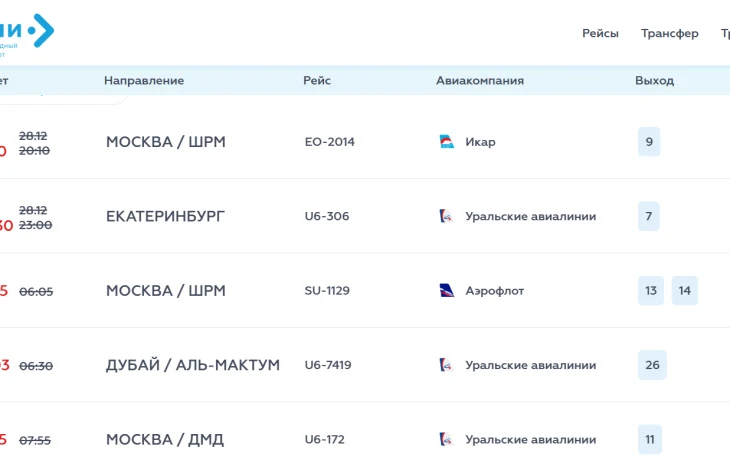
Task: Click the crossed-out time 23:00
Action: (35, 225)
